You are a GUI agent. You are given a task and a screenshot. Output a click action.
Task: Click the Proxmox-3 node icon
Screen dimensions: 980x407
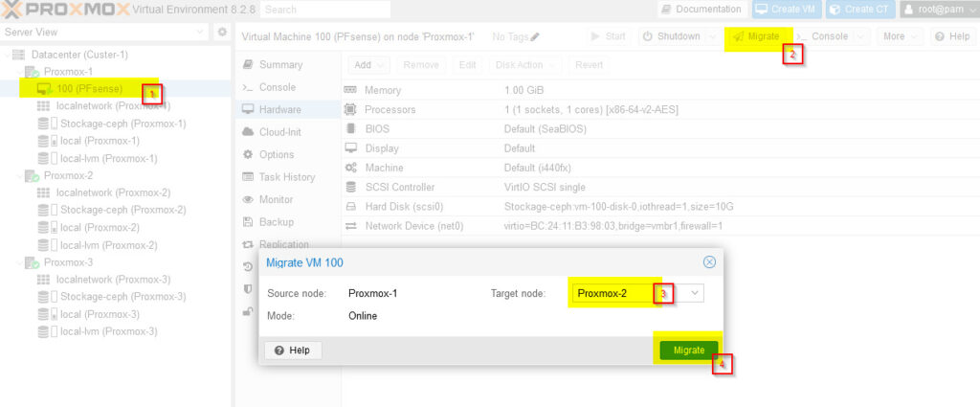pyautogui.click(x=32, y=262)
